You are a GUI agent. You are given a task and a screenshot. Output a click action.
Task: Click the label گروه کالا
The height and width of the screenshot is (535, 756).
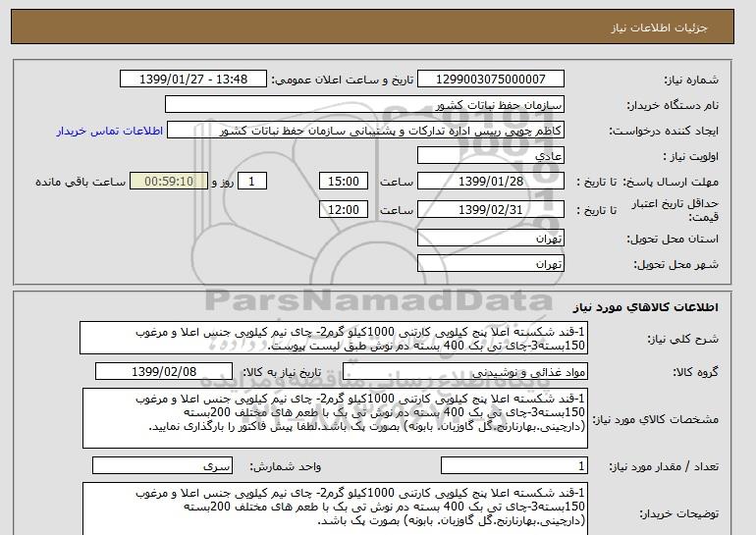(696, 372)
